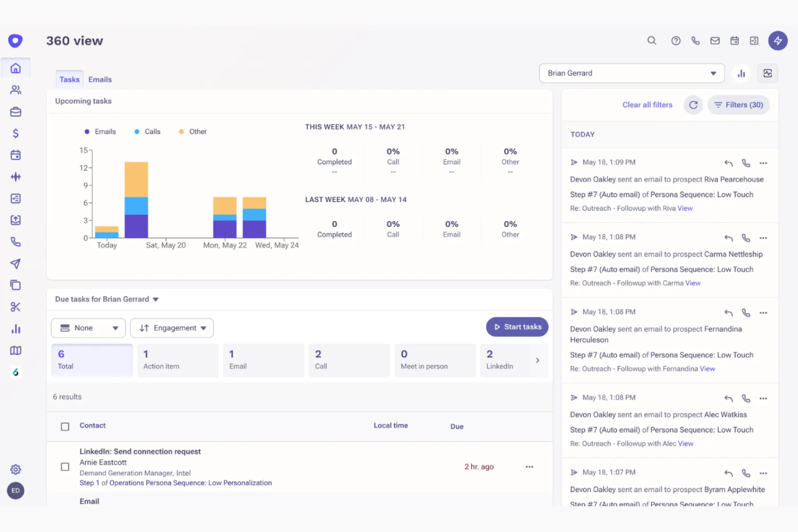The image size is (798, 532).
Task: Open the View link for Fernandina followup
Action: click(x=707, y=369)
